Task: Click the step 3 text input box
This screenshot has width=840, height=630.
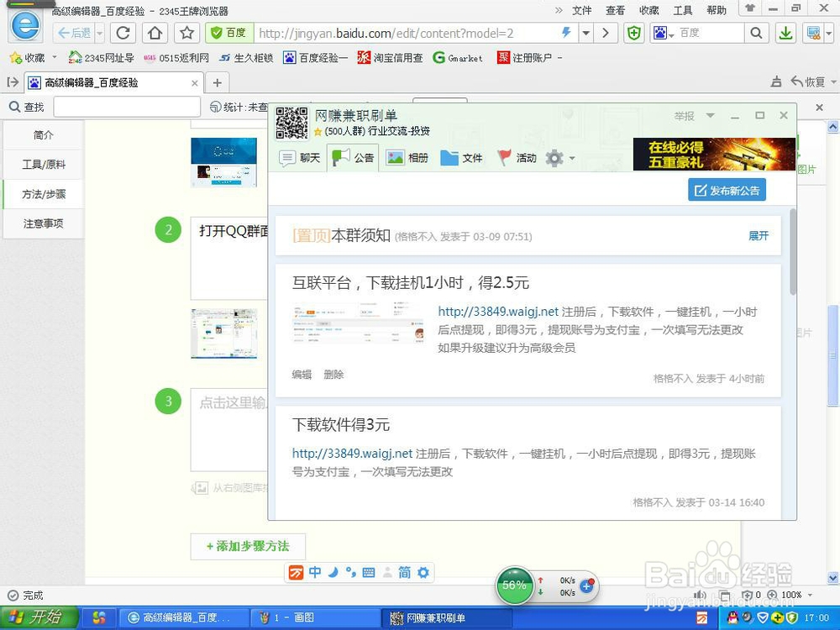Action: click(x=229, y=429)
